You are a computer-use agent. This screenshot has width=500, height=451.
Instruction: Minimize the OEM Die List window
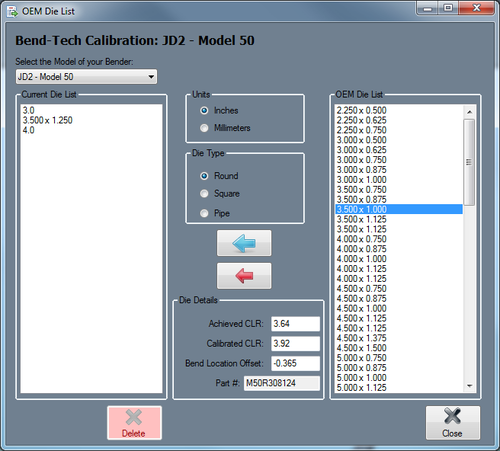tap(428, 8)
